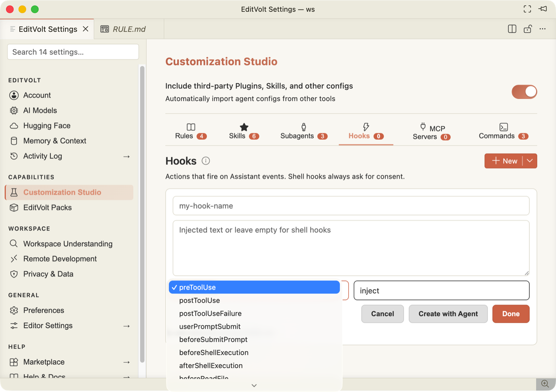Click the New hook button
556x392 pixels.
(x=504, y=161)
